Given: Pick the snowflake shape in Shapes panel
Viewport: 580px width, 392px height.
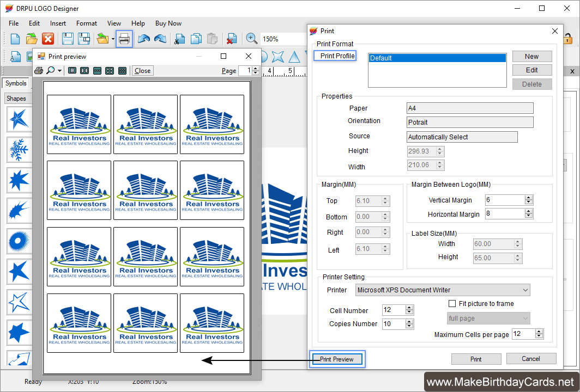Looking at the screenshot, I should pyautogui.click(x=19, y=150).
